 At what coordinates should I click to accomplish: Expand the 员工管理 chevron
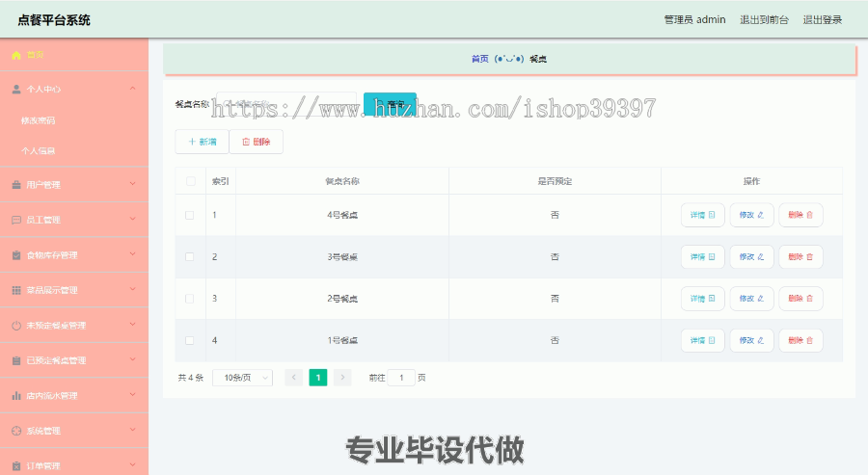click(132, 219)
